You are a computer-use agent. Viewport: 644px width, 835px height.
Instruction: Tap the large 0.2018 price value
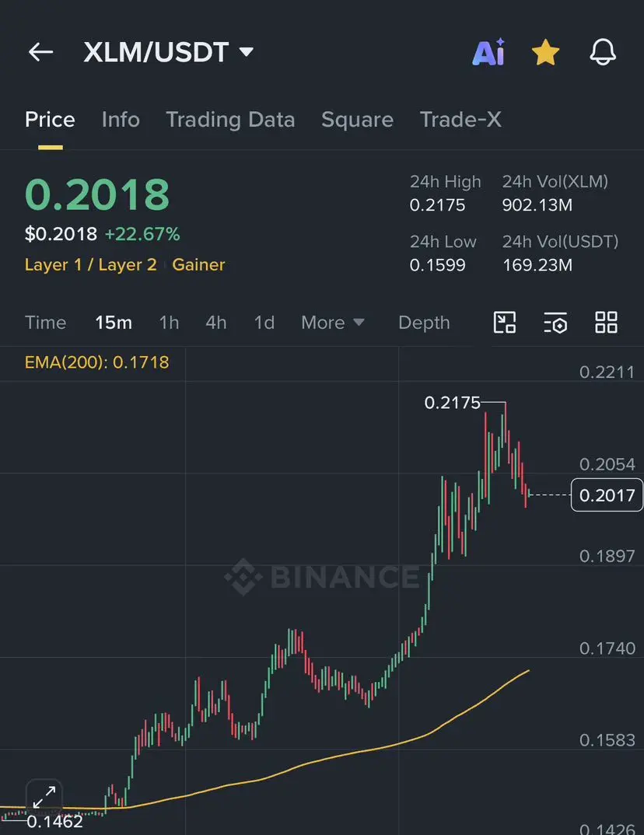(x=97, y=194)
